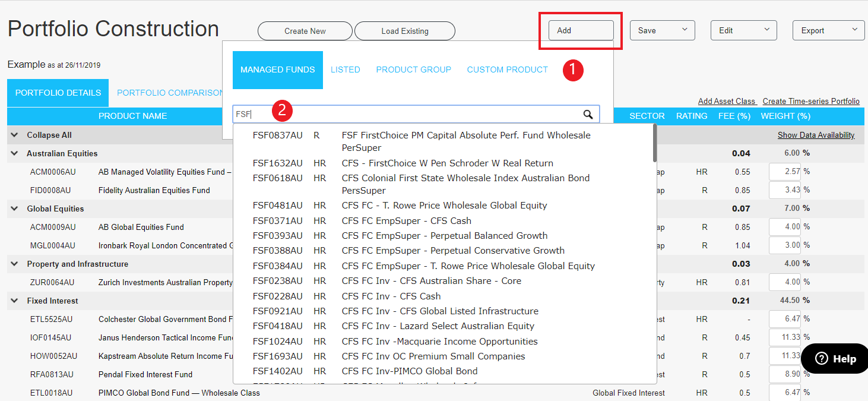Screen dimensions: 868x401
Task: Switch to the Listed tab
Action: 345,70
